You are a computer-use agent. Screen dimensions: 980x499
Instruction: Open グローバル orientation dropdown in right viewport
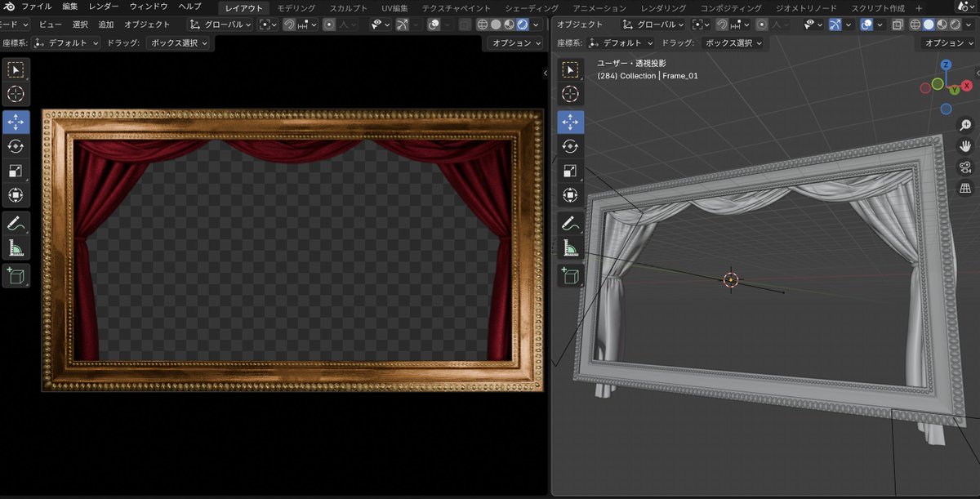(x=653, y=25)
